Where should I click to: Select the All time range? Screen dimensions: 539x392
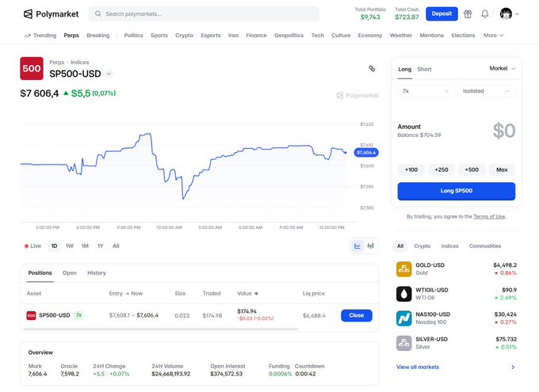click(x=116, y=246)
